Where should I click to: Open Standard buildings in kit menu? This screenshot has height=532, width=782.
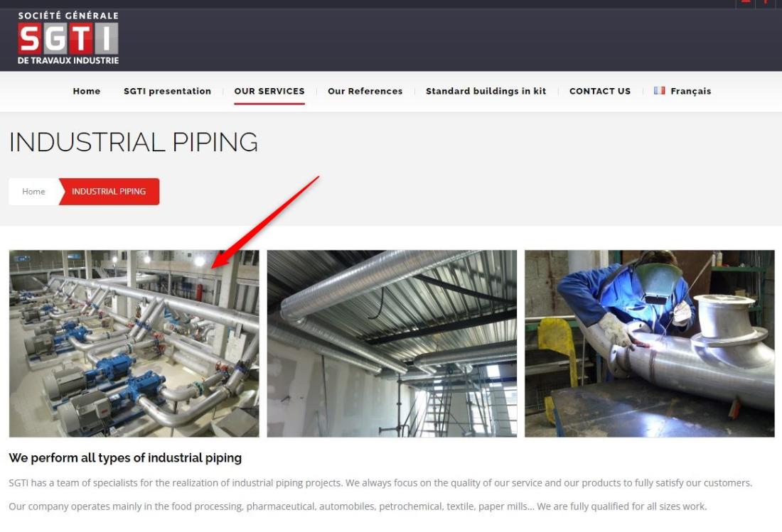[486, 91]
